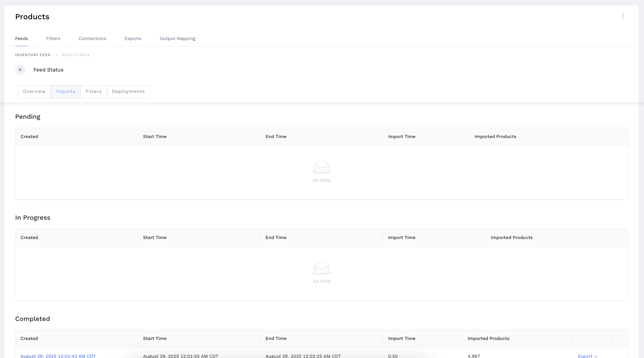The width and height of the screenshot is (644, 358).
Task: Click In Progress Imported Products header
Action: click(512, 238)
